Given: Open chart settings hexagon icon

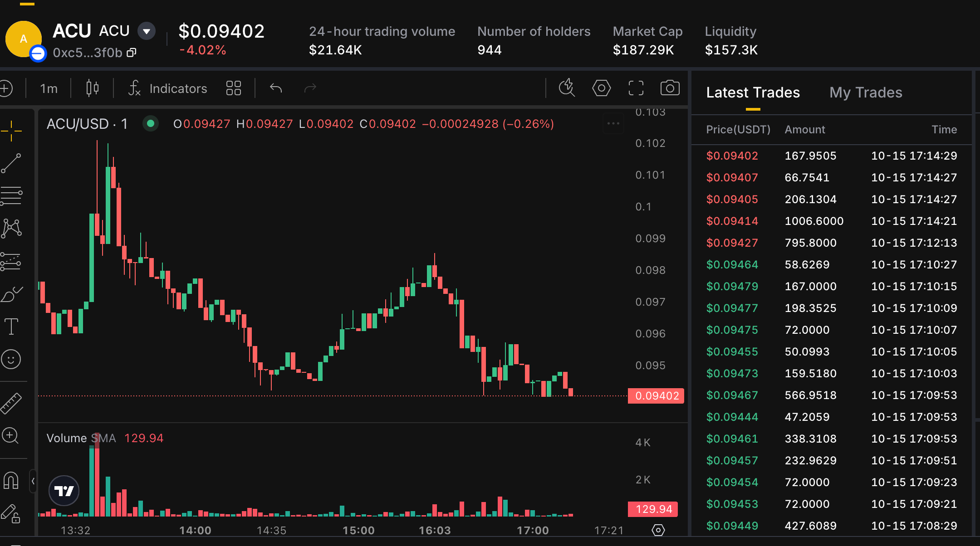Looking at the screenshot, I should point(601,88).
